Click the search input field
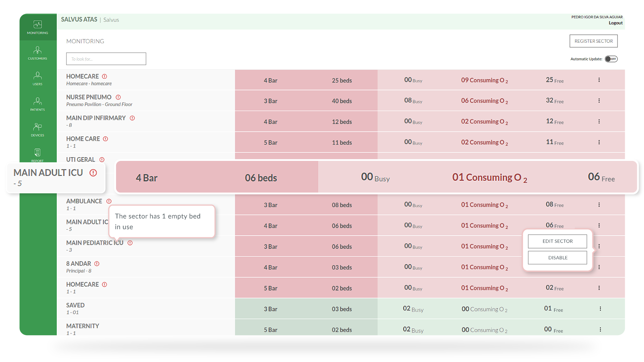The image size is (644, 362). 106,59
